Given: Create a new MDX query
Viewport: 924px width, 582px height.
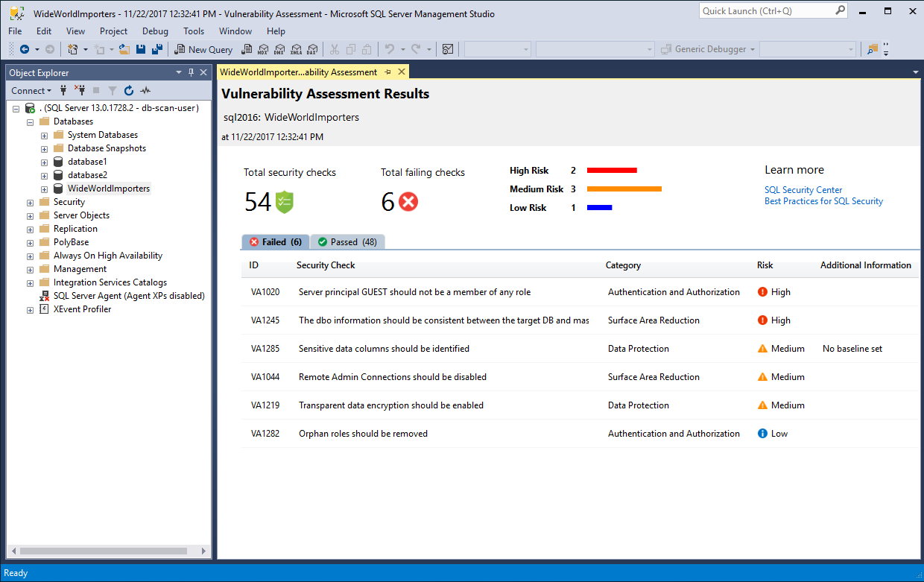Looking at the screenshot, I should tap(263, 49).
